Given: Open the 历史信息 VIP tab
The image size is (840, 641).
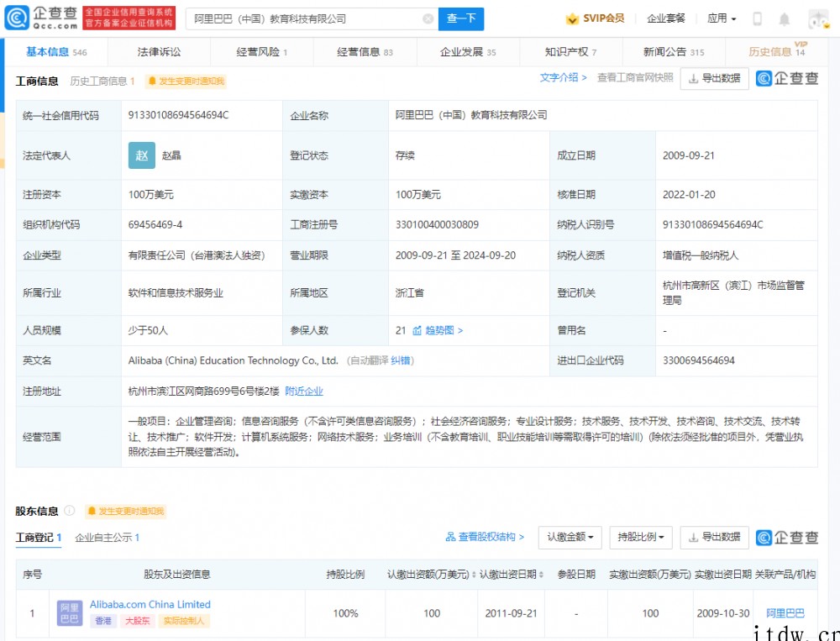Looking at the screenshot, I should click(x=777, y=51).
